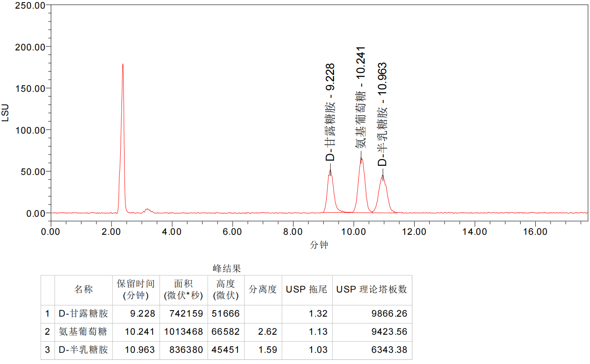Click the D-甘露糖胺 - 9.228 peak label
590x364 pixels.
pyautogui.click(x=330, y=112)
